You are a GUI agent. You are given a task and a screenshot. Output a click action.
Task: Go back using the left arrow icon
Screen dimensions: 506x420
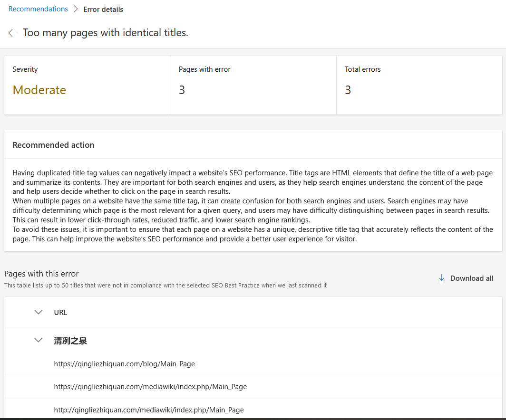(12, 33)
